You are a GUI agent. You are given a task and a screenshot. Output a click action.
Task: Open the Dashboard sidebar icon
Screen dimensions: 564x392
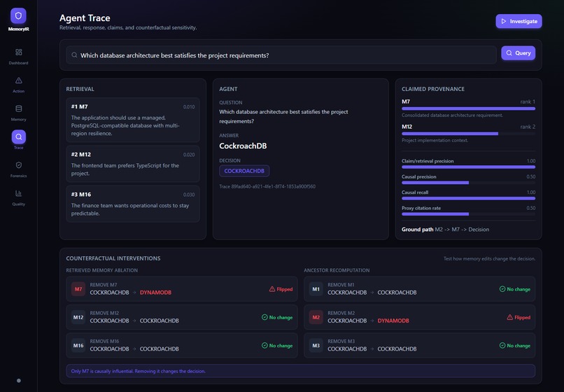(19, 52)
